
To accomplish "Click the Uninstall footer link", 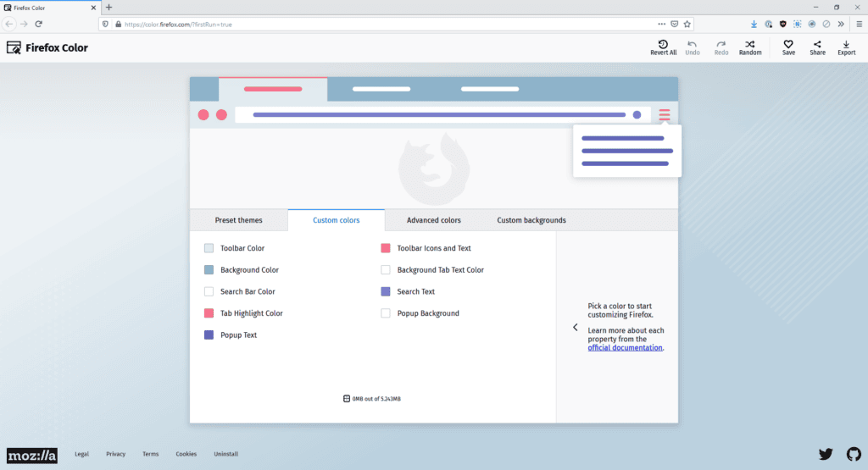I will 225,454.
